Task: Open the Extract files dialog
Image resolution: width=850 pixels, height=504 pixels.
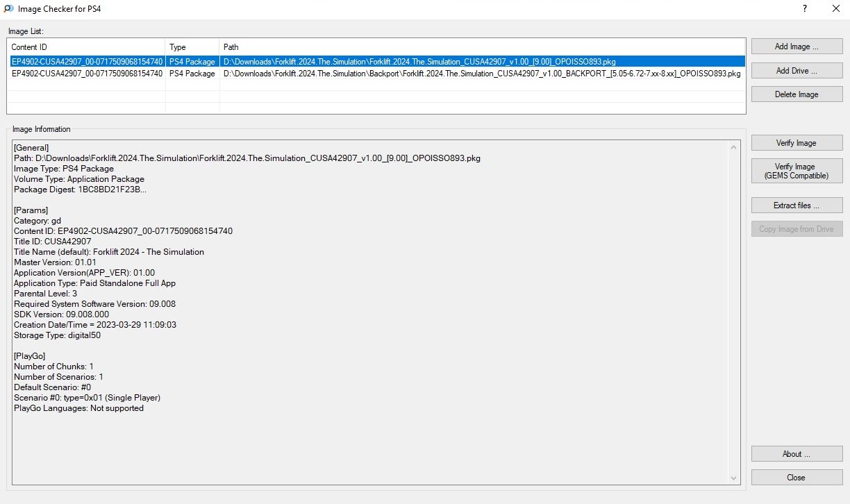Action: click(x=797, y=205)
